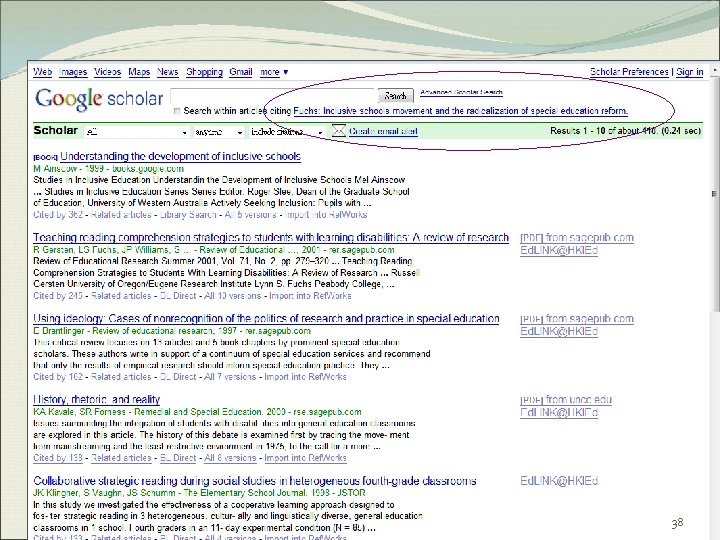The image size is (720, 540).
Task: Open the article type dropdown in Scholar bar
Action: [137, 132]
